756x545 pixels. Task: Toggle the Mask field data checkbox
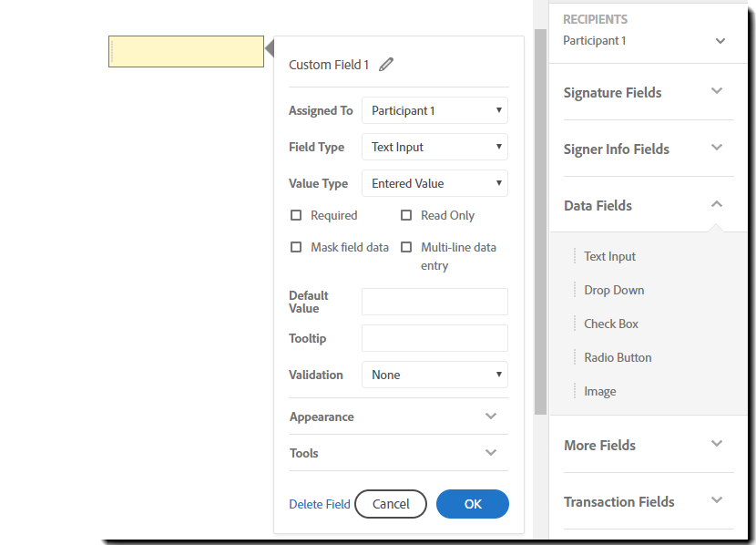[296, 247]
